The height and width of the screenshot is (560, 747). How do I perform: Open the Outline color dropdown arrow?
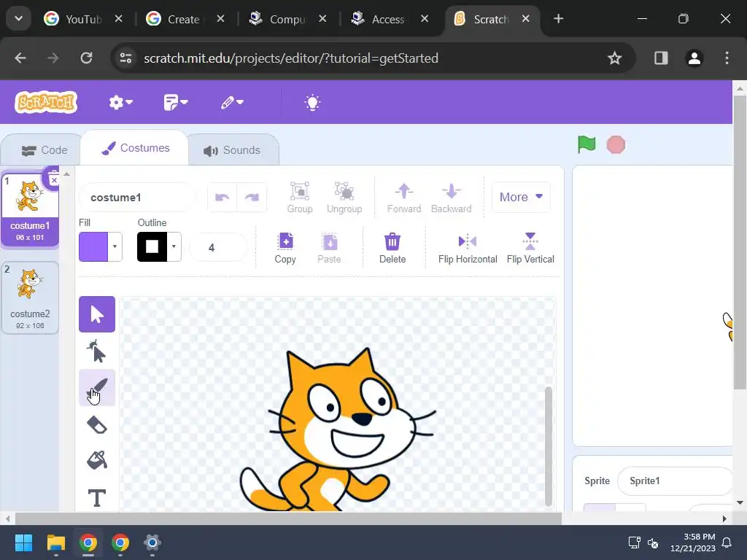point(174,246)
